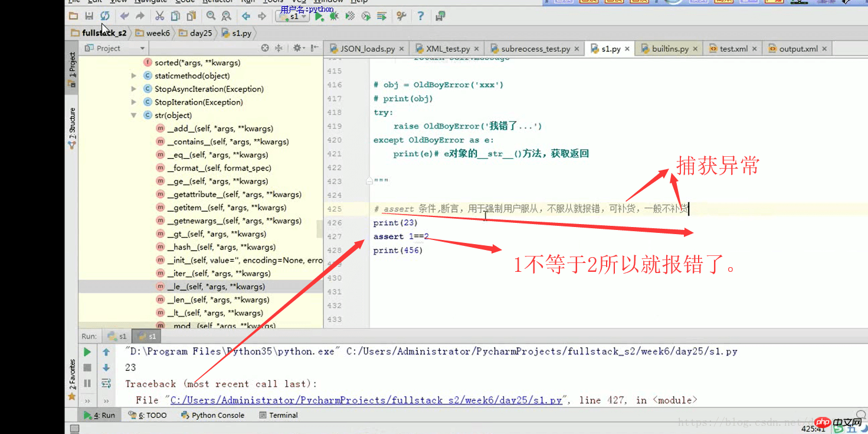Collapse the str(object) tree node

pyautogui.click(x=134, y=116)
